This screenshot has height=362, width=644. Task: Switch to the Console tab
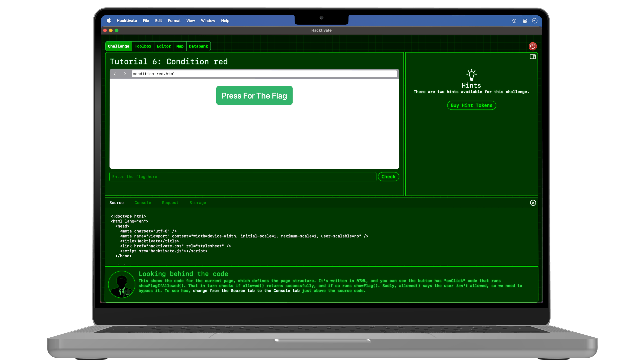[143, 203]
